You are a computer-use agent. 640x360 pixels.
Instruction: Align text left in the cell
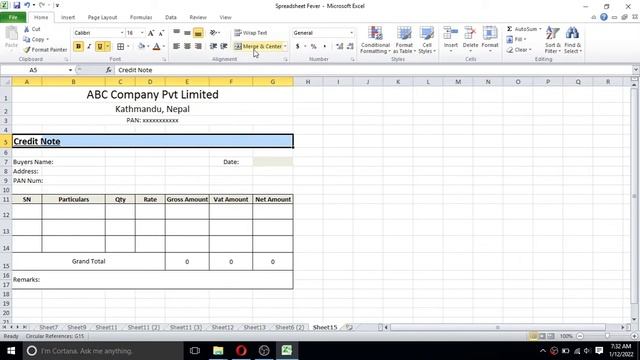(176, 47)
